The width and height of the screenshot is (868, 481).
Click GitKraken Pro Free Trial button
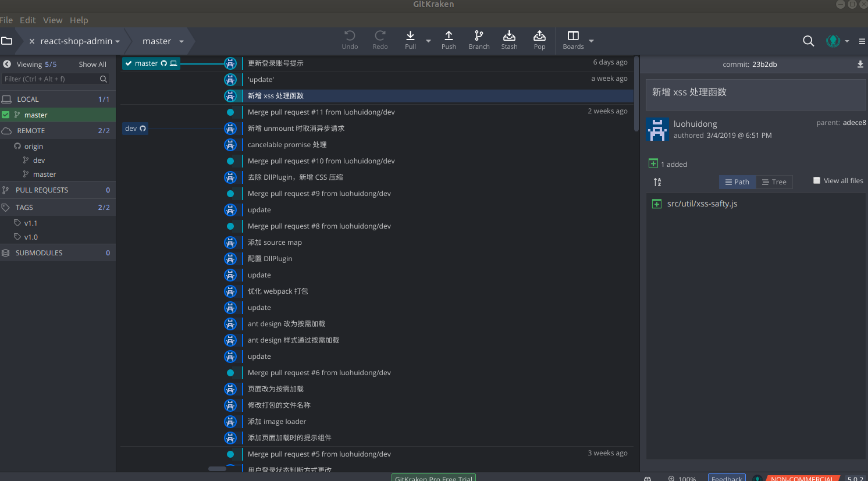pos(433,478)
